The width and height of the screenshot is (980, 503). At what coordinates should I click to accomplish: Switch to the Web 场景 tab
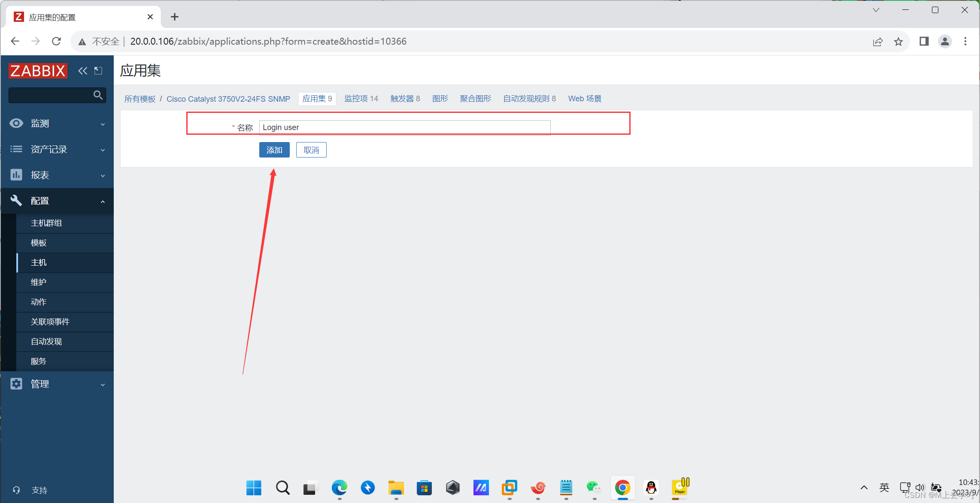(x=585, y=99)
